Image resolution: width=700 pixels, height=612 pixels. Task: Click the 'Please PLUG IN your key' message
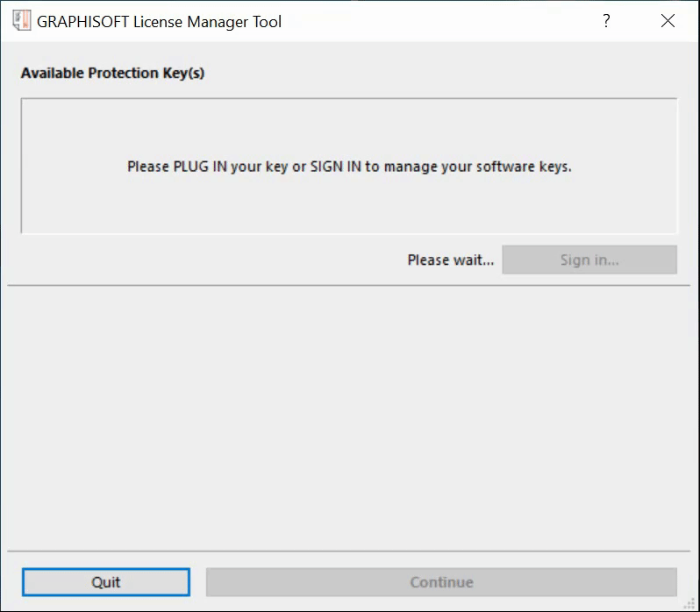tap(349, 167)
